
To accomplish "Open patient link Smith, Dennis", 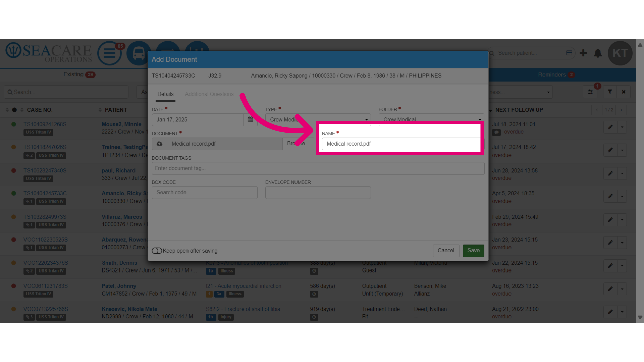I will (x=119, y=263).
